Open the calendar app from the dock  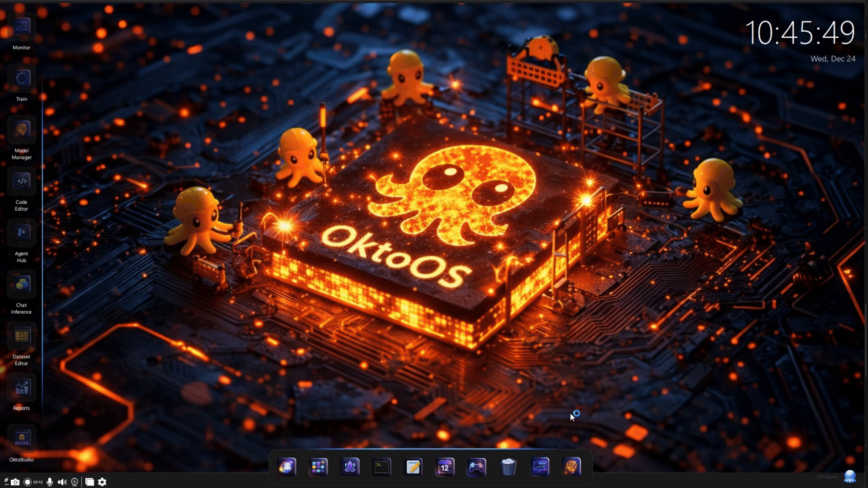[x=445, y=466]
